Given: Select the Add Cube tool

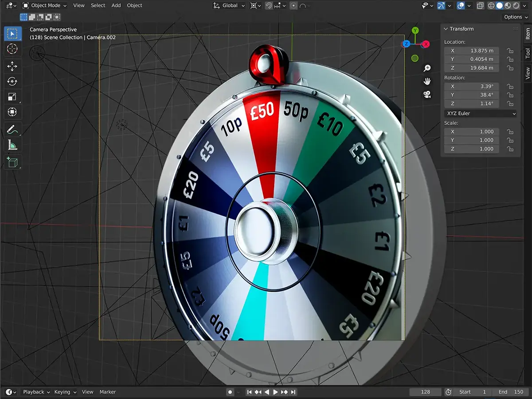Looking at the screenshot, I should [12, 162].
